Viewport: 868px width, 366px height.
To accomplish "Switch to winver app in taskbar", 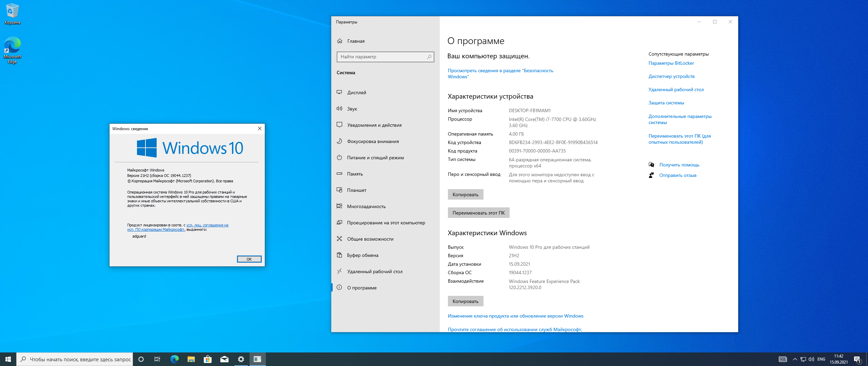I will point(257,359).
